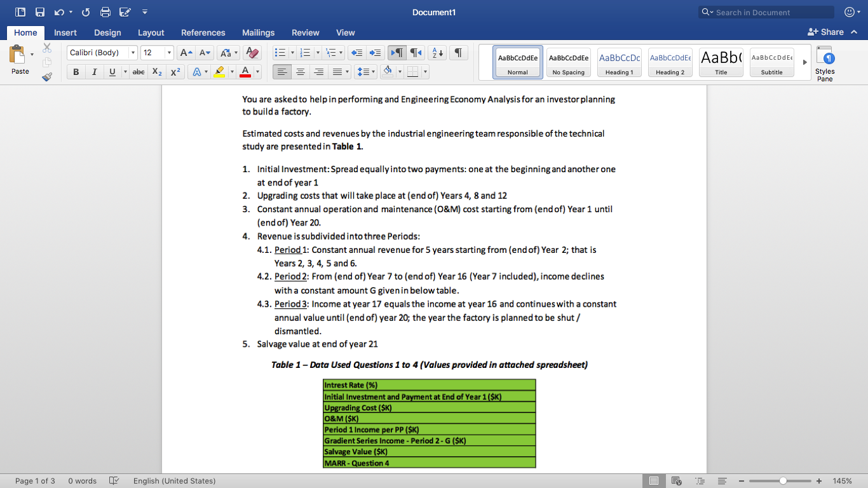Switch to Web Layout view in status bar
Image resolution: width=868 pixels, height=488 pixels.
[x=676, y=481]
